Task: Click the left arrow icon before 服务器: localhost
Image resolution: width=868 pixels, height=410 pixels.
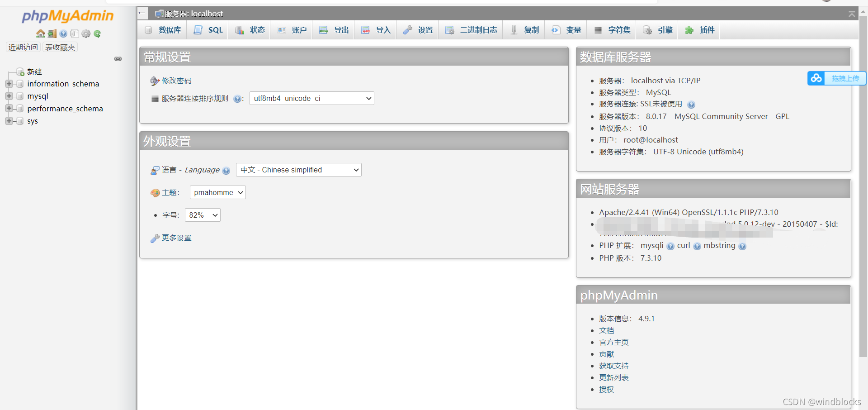Action: 142,13
